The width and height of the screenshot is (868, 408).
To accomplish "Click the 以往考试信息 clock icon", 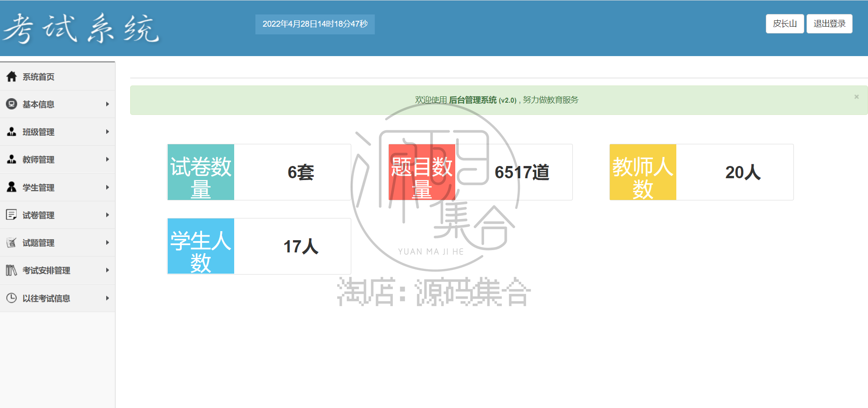I will 12,298.
